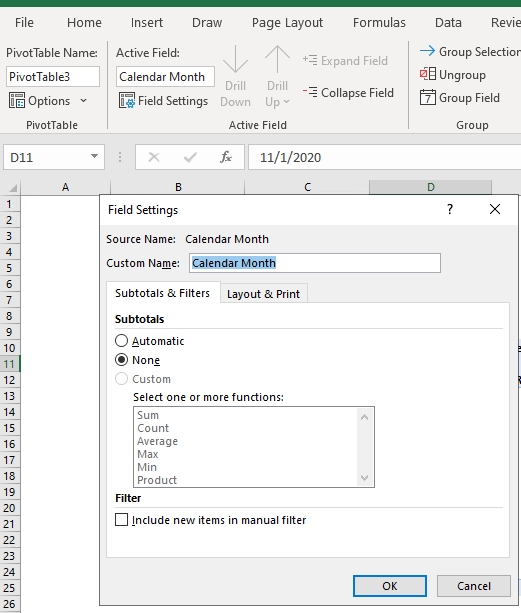Open Drill Up dropdown chevron
This screenshot has height=613, width=521.
coord(286,102)
